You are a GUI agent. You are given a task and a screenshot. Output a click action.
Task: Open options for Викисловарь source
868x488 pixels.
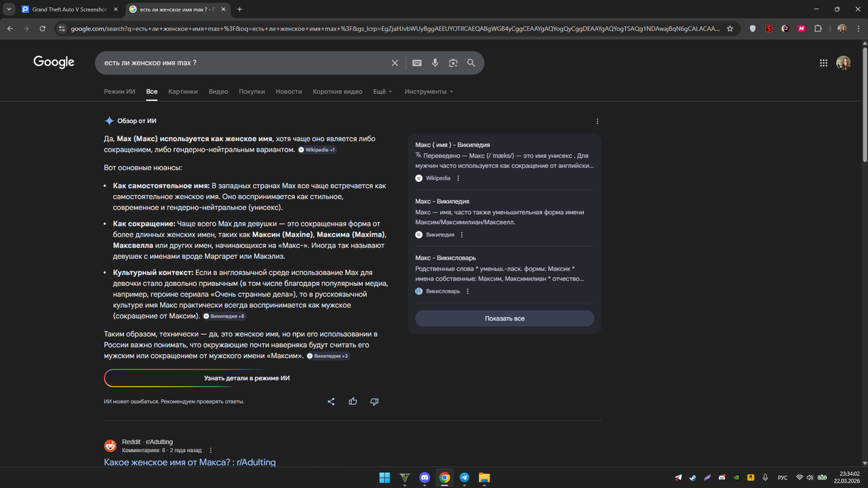coord(468,291)
